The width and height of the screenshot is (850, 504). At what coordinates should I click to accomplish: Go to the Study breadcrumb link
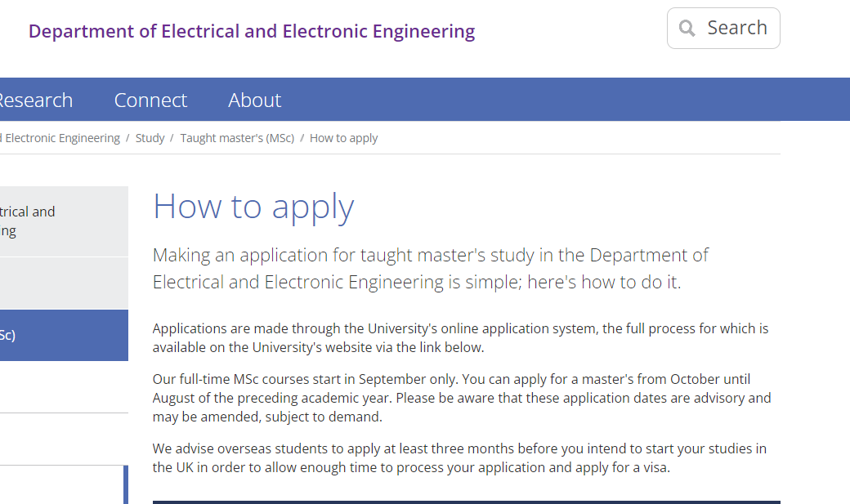point(150,138)
